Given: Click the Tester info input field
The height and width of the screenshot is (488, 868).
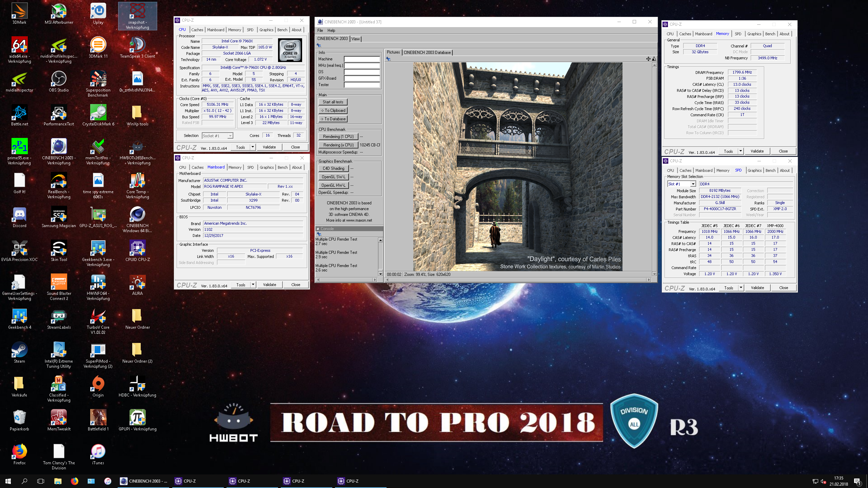Looking at the screenshot, I should click(x=362, y=85).
